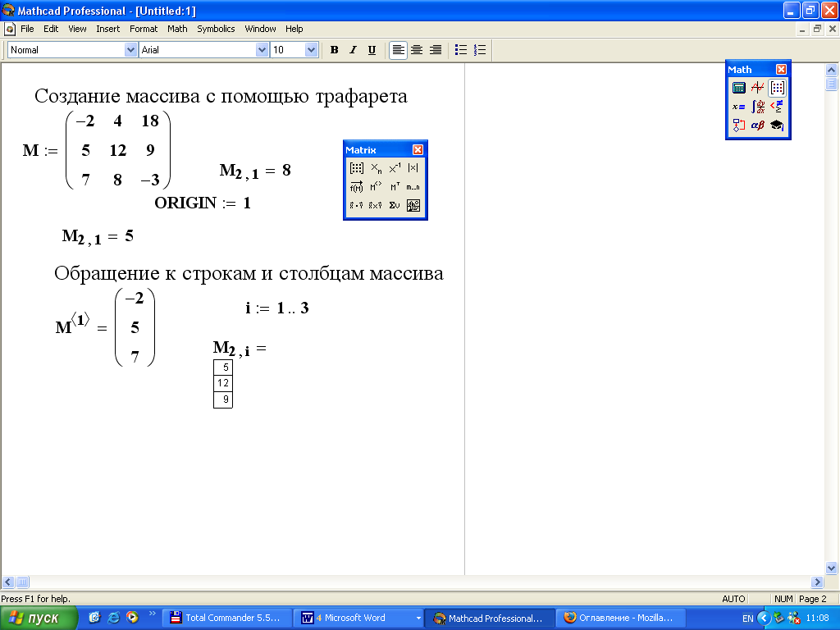Open the font size 10 dropdown
Screen dimensions: 840x630
311,50
